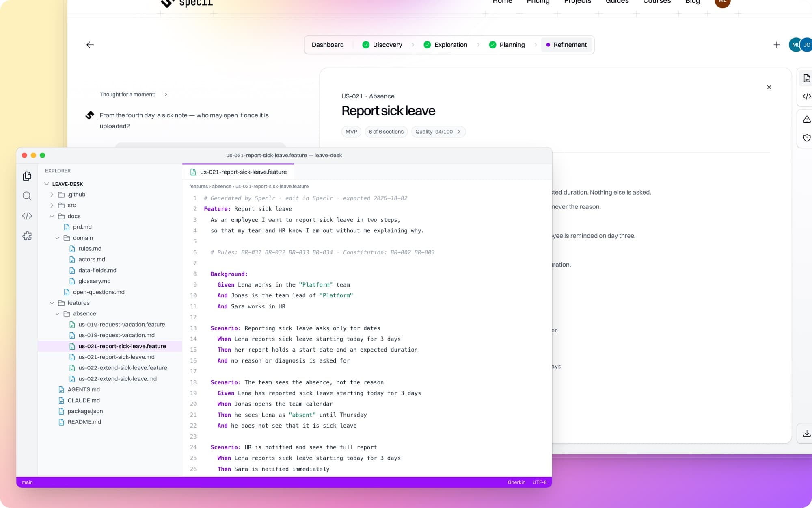
Task: Open the warning triangle icon in right rail
Action: point(807,119)
